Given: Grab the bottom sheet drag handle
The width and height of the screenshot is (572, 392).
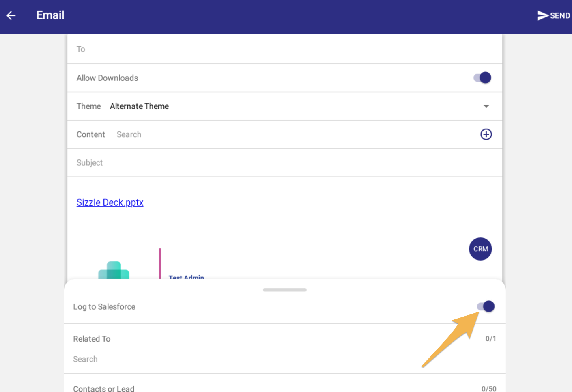Looking at the screenshot, I should 284,290.
